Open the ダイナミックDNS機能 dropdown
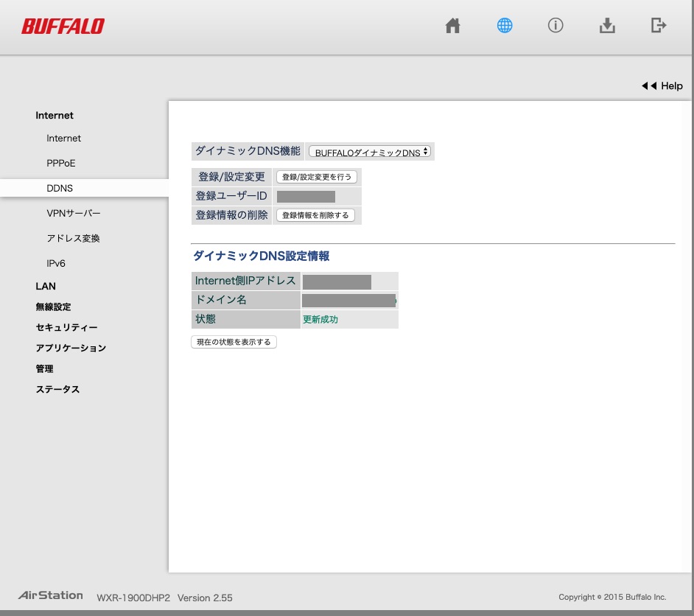The width and height of the screenshot is (694, 616). pos(370,152)
